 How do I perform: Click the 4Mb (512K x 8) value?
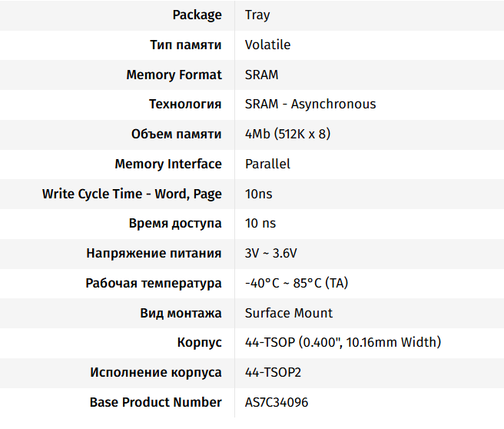click(287, 134)
